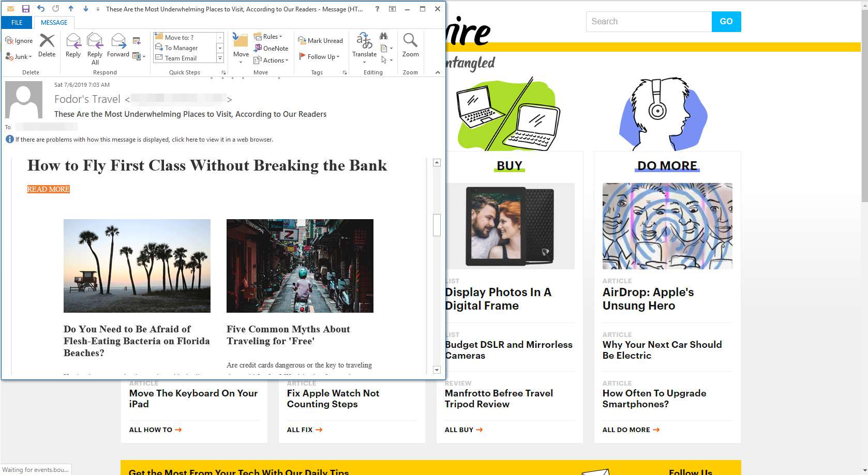Click the ALL BUY arrow link
Screen dimensions: 868x475
(x=464, y=430)
